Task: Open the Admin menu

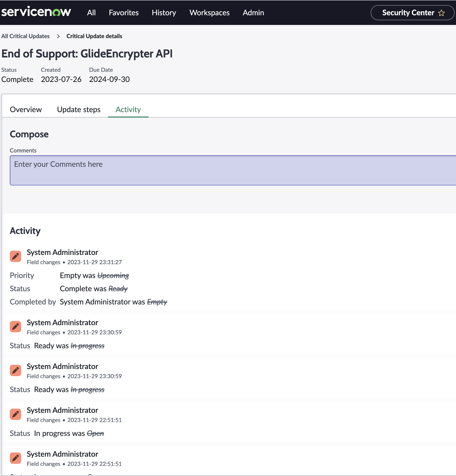Action: (253, 13)
